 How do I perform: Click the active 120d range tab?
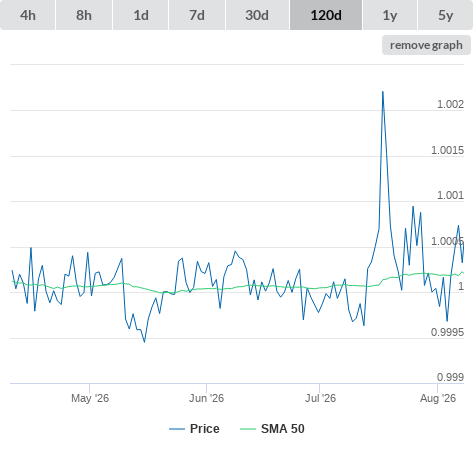tap(326, 15)
